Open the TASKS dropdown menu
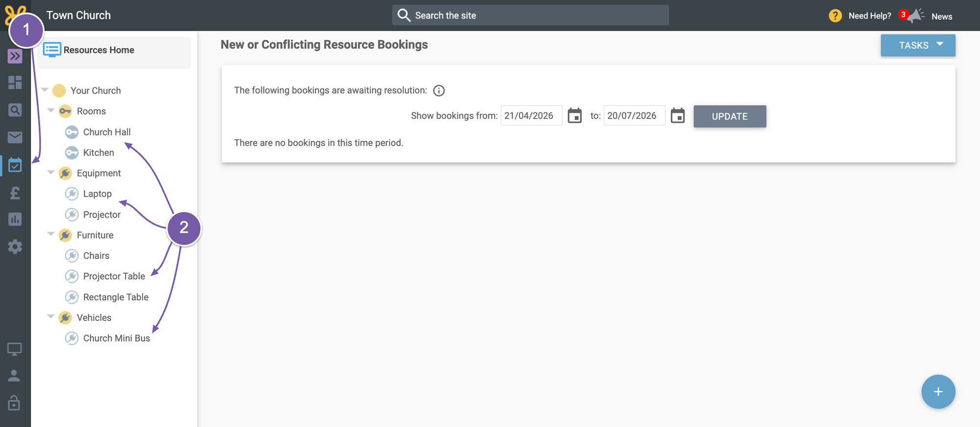 pyautogui.click(x=918, y=46)
